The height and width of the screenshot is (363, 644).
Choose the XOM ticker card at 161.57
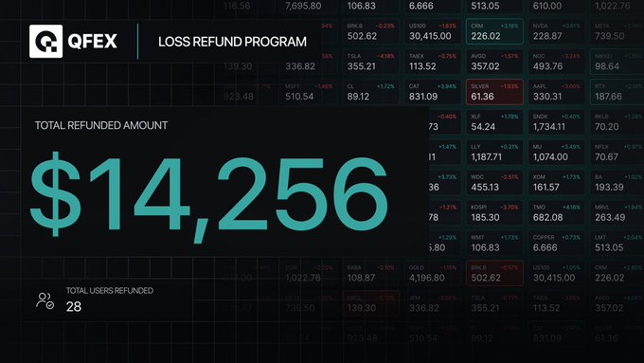[x=557, y=183]
